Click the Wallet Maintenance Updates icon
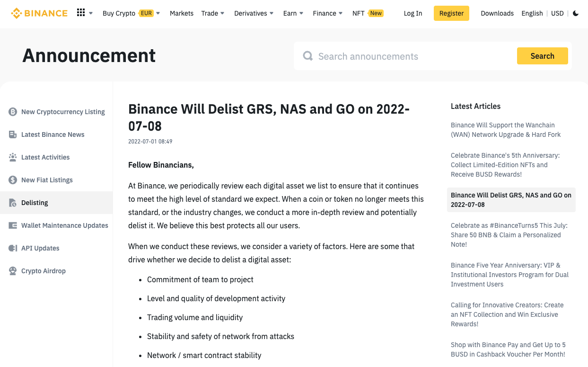Image resolution: width=588 pixels, height=367 pixels. click(13, 225)
